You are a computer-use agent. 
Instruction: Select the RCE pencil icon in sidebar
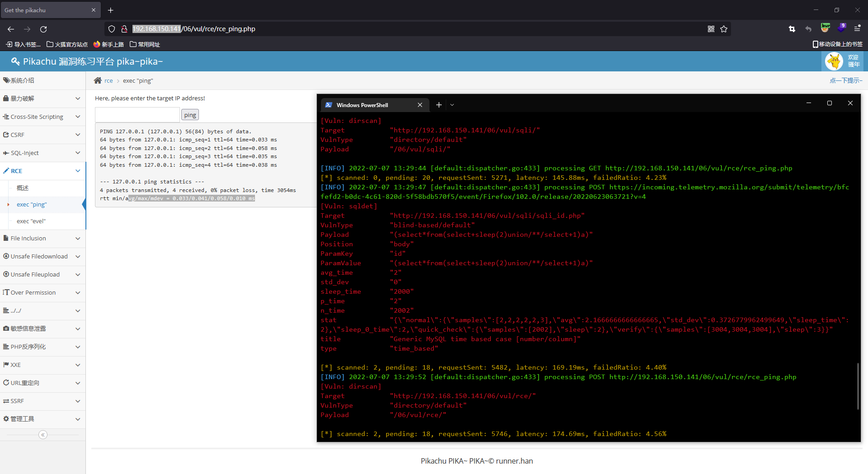[x=6, y=171]
